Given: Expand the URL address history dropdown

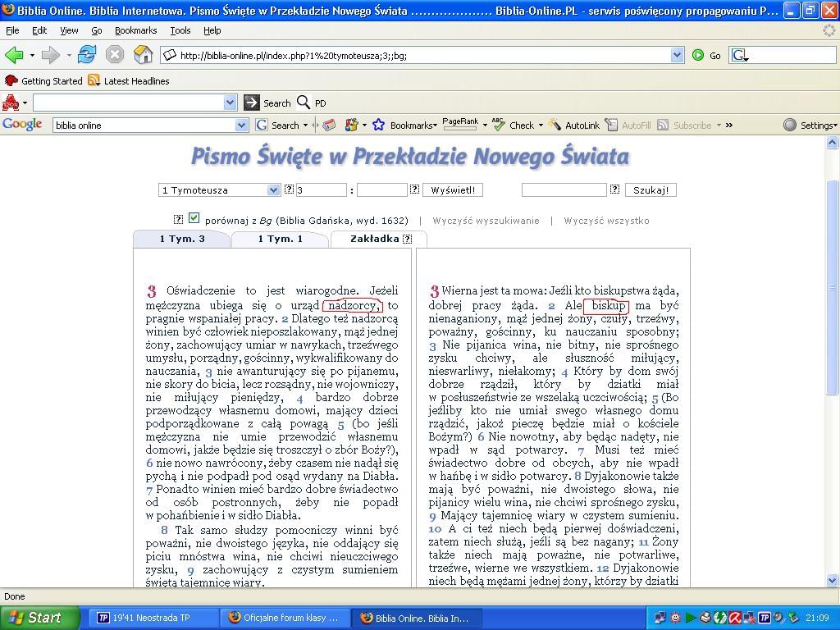Looking at the screenshot, I should tap(677, 55).
